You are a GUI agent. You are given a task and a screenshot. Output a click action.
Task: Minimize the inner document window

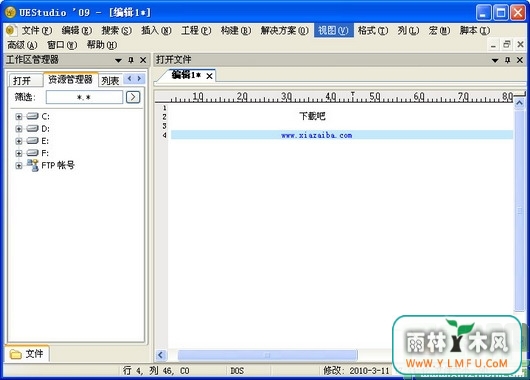pyautogui.click(x=493, y=45)
